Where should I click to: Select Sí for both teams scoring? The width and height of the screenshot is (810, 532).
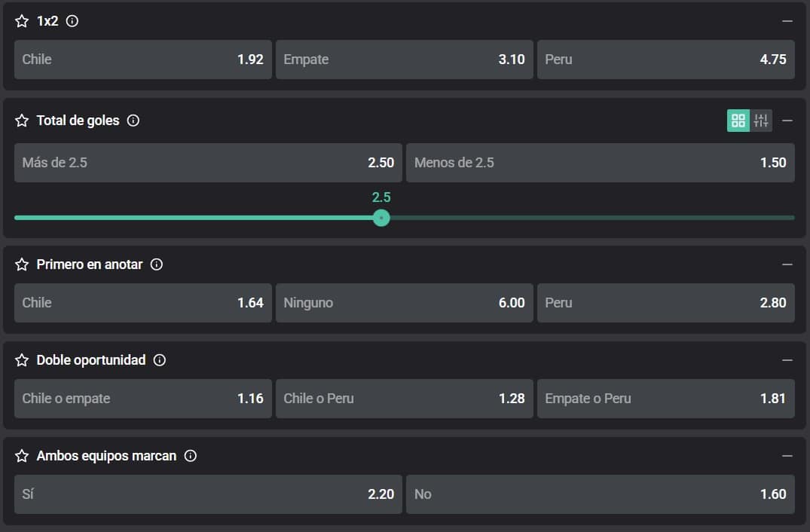[x=208, y=494]
